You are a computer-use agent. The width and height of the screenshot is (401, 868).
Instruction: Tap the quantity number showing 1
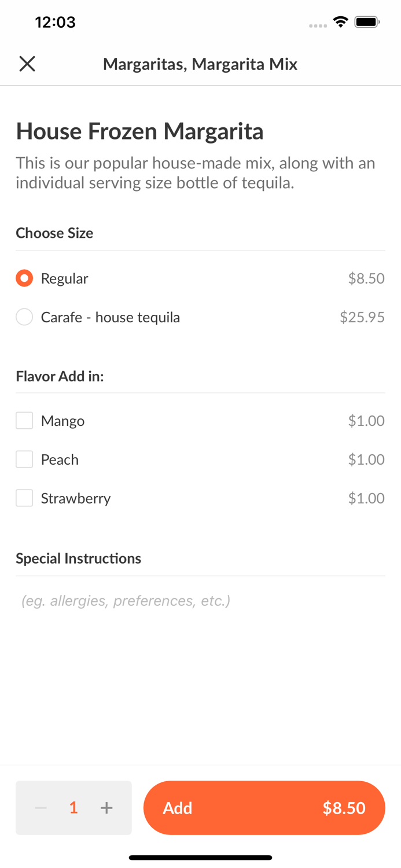click(x=73, y=808)
